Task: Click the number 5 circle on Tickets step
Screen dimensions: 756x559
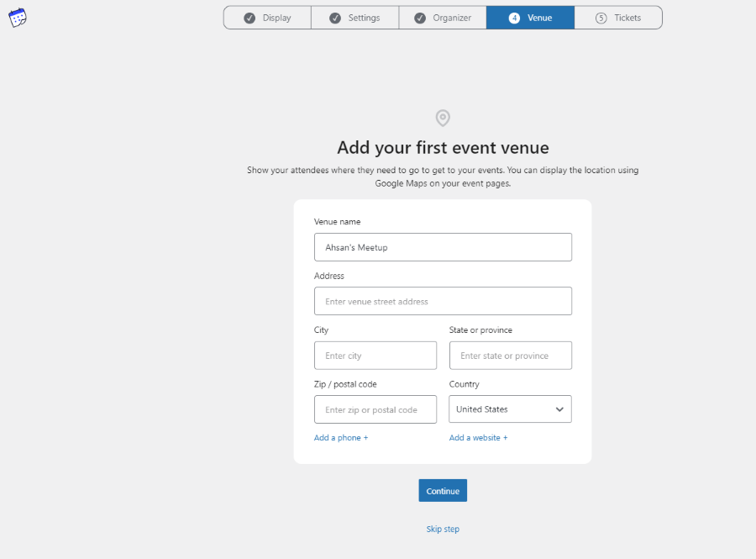Action: point(601,18)
